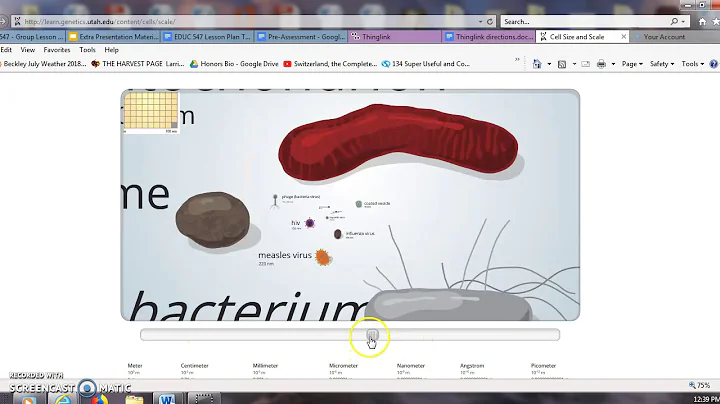Click command bar Home icon

tap(537, 64)
